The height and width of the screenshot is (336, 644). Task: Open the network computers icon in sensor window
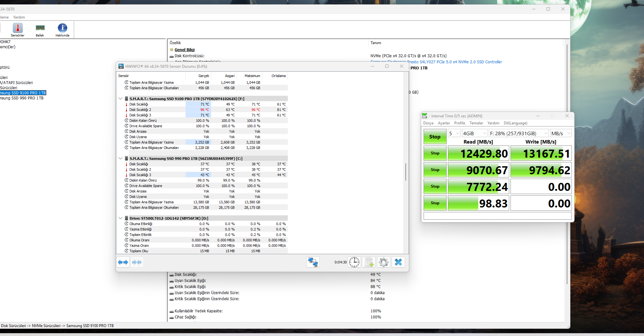point(313,262)
